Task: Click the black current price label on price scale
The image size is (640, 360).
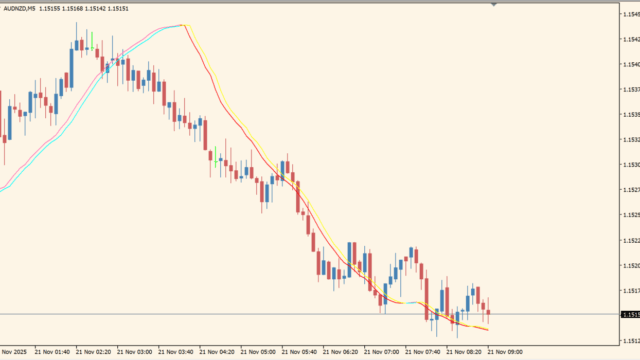Action: [x=631, y=315]
